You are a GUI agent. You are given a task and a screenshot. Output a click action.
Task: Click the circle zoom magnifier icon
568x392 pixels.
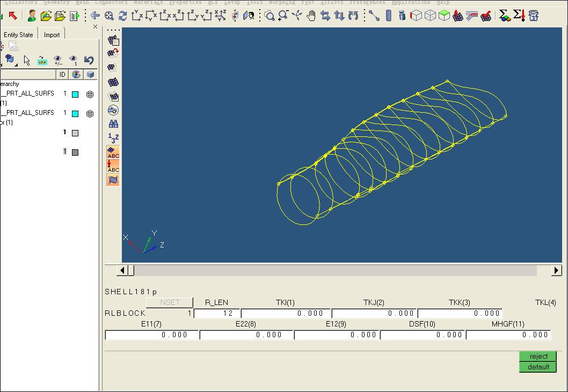tap(270, 16)
